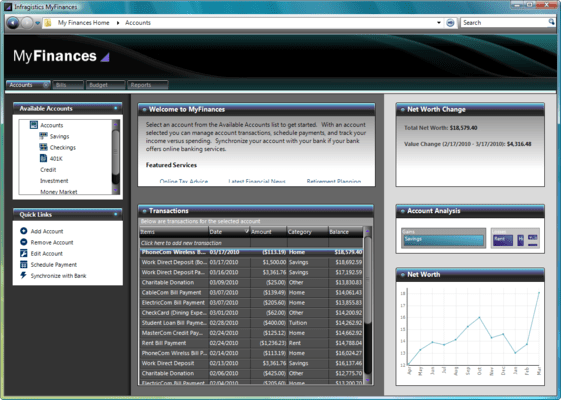Screen dimensions: 561x400
Task: Click the Edit Account pencil icon
Action: [24, 253]
